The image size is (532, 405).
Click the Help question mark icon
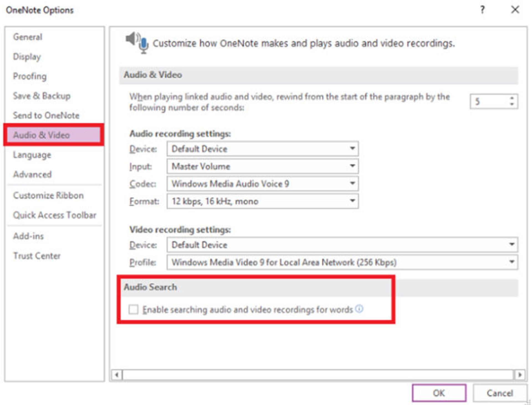point(482,10)
